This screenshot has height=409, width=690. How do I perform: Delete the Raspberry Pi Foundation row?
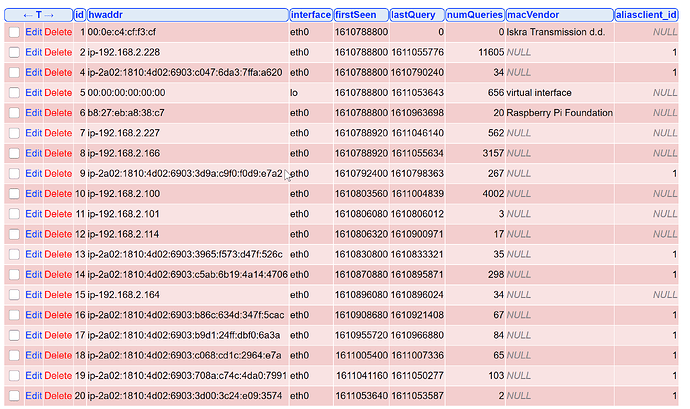point(58,114)
